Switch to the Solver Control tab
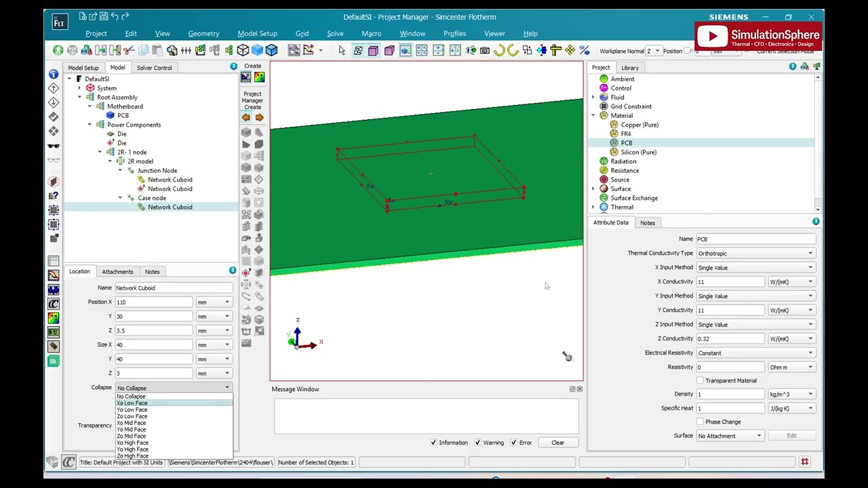Viewport: 868px width, 488px height. [x=154, y=68]
